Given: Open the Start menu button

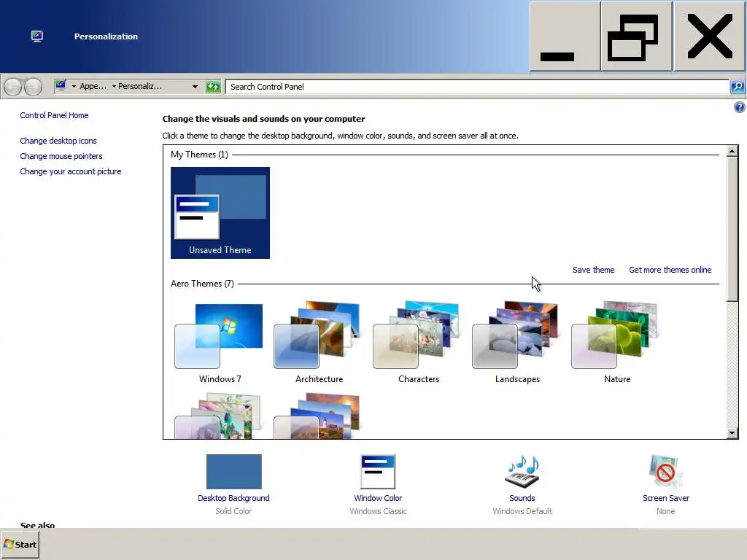Looking at the screenshot, I should coord(20,545).
